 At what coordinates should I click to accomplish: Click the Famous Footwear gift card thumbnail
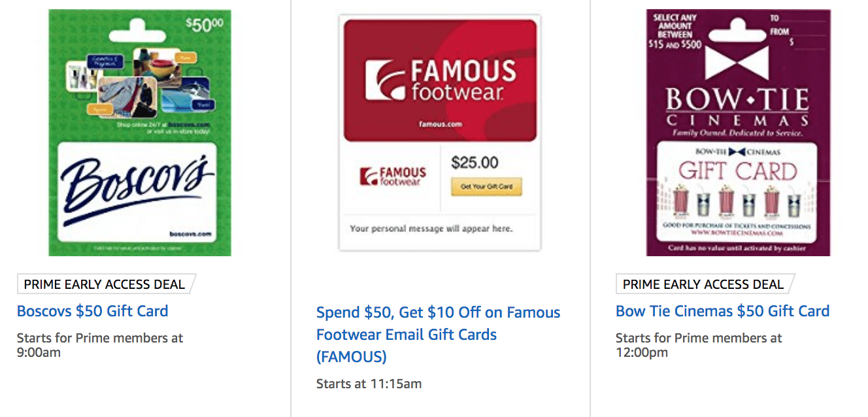[x=439, y=131]
